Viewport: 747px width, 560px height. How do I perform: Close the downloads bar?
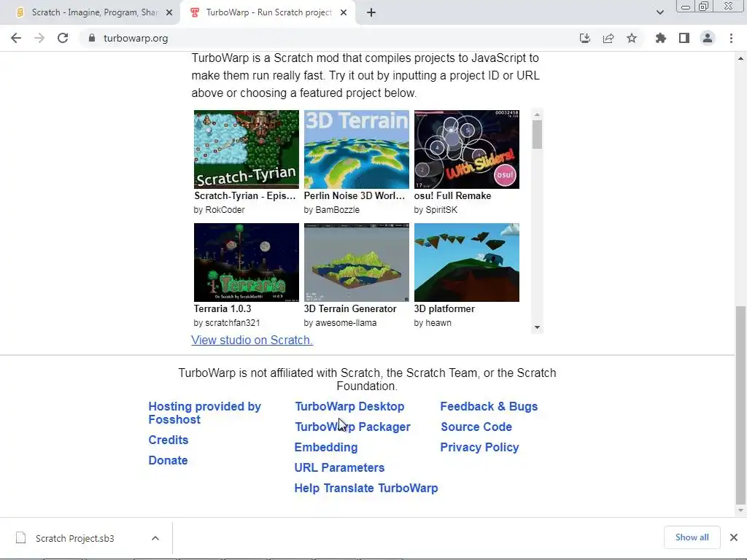click(x=734, y=537)
